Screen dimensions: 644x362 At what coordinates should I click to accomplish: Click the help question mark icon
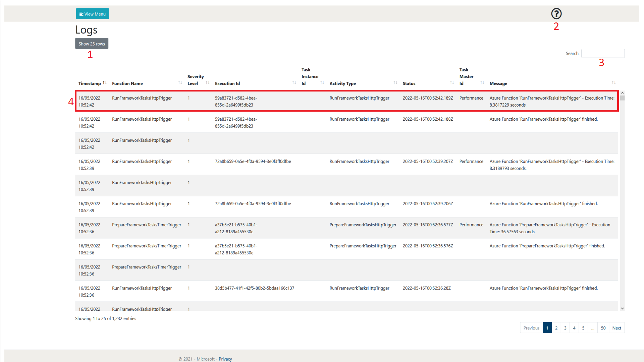coord(556,14)
